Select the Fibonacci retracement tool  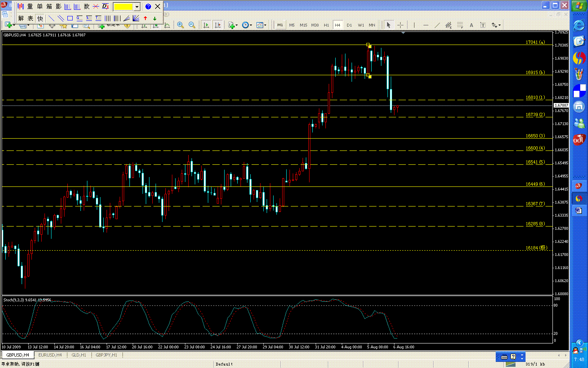[460, 25]
